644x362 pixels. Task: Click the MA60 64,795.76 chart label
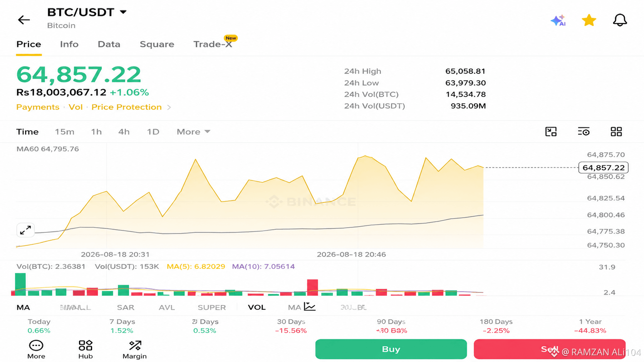(48, 149)
